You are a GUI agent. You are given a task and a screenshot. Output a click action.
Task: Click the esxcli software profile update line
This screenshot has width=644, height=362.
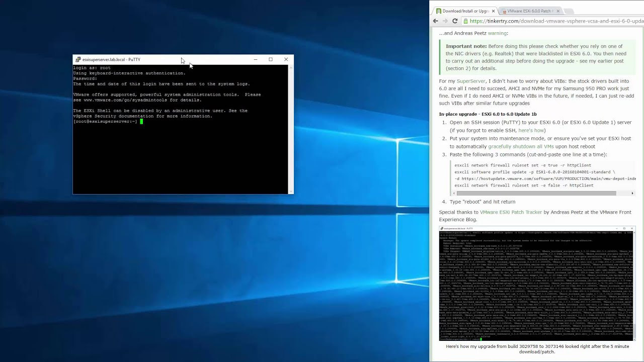(x=534, y=172)
